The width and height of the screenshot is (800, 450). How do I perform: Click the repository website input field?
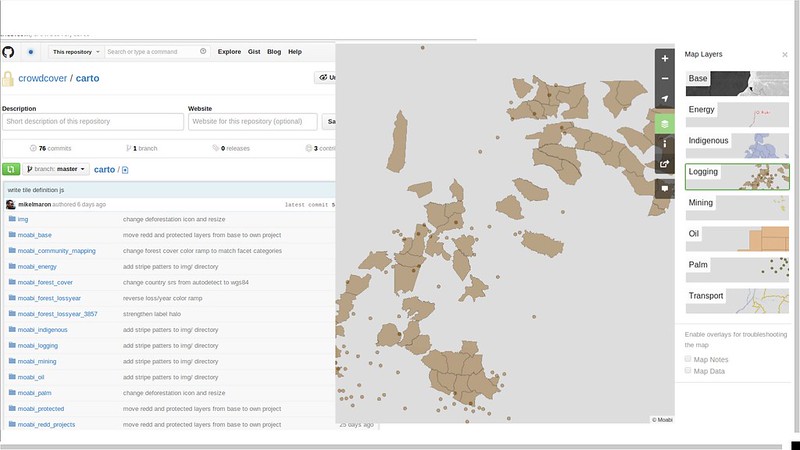coord(253,121)
